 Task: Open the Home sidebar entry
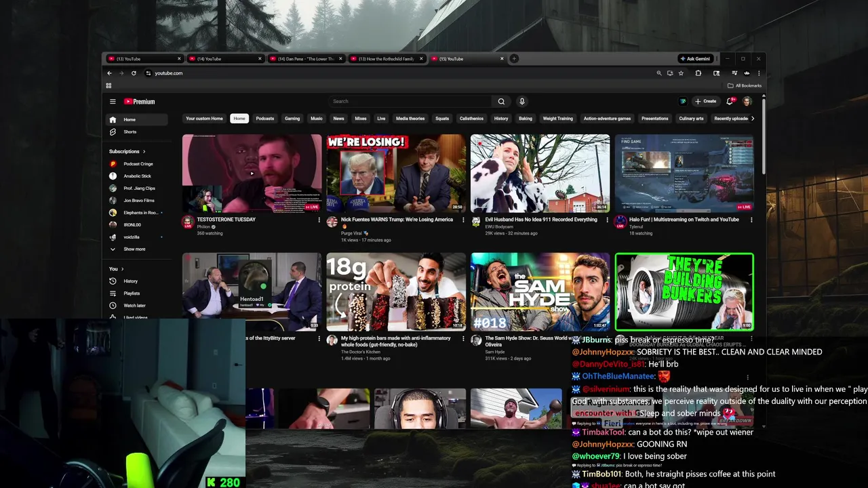click(138, 120)
